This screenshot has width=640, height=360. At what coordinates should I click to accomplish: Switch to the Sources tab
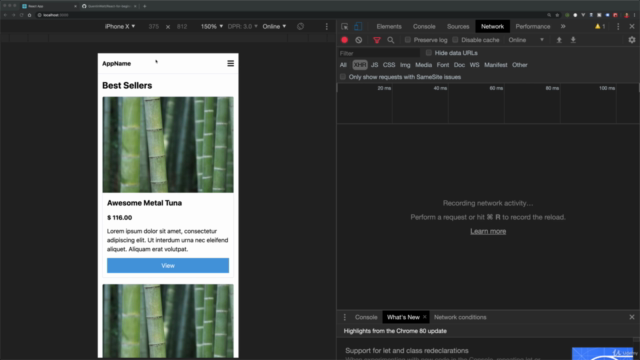coord(458,27)
